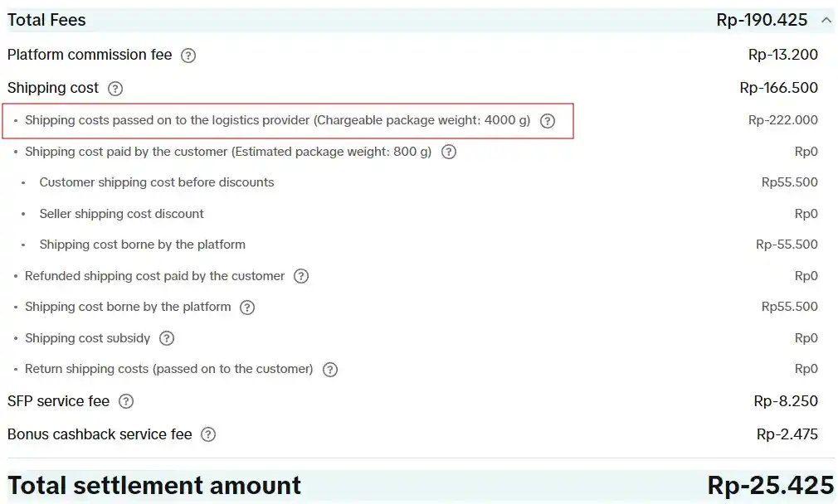This screenshot has height=504, width=838.
Task: Click the SFP service fee label
Action: (58, 401)
